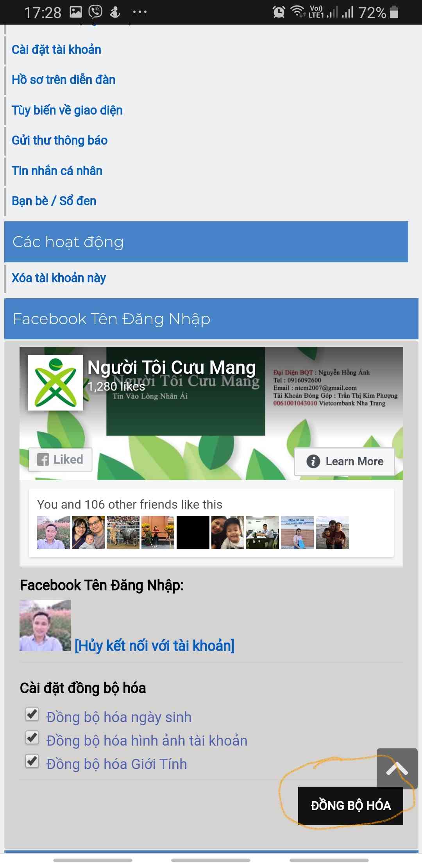Image resolution: width=422 pixels, height=868 pixels.
Task: Click the Facebook Liked button
Action: tap(61, 459)
